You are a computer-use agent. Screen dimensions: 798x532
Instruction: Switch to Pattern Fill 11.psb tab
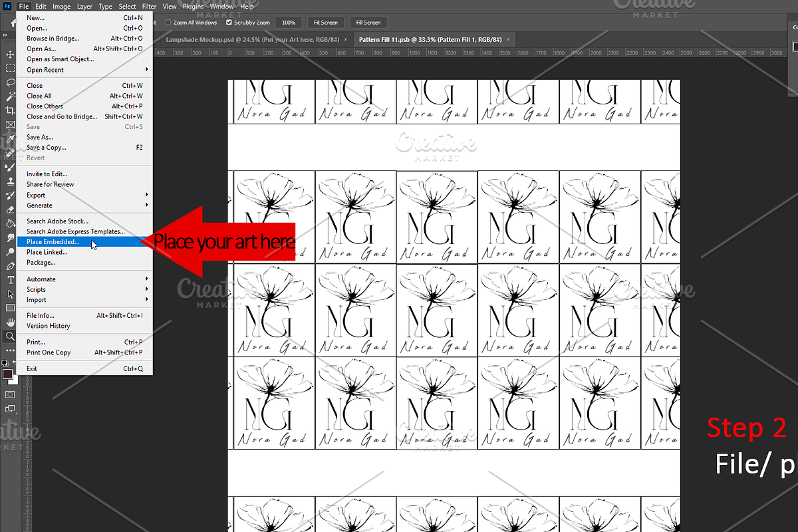click(435, 39)
